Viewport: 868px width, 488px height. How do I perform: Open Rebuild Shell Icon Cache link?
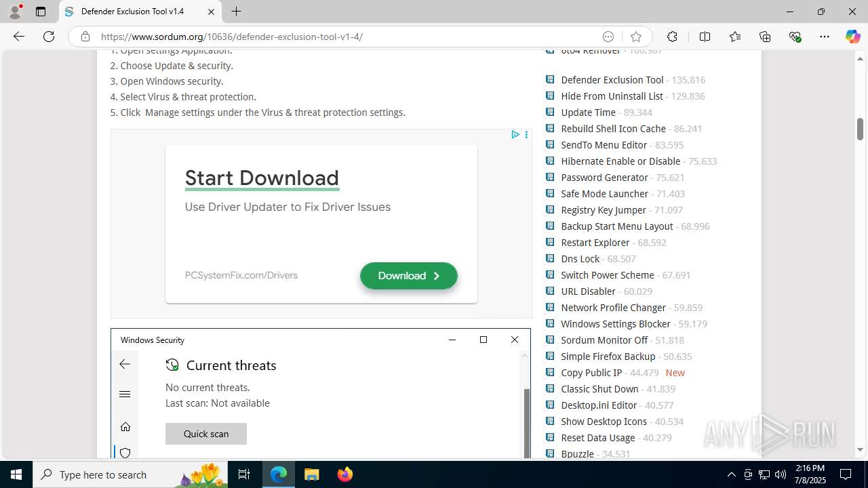[613, 129]
